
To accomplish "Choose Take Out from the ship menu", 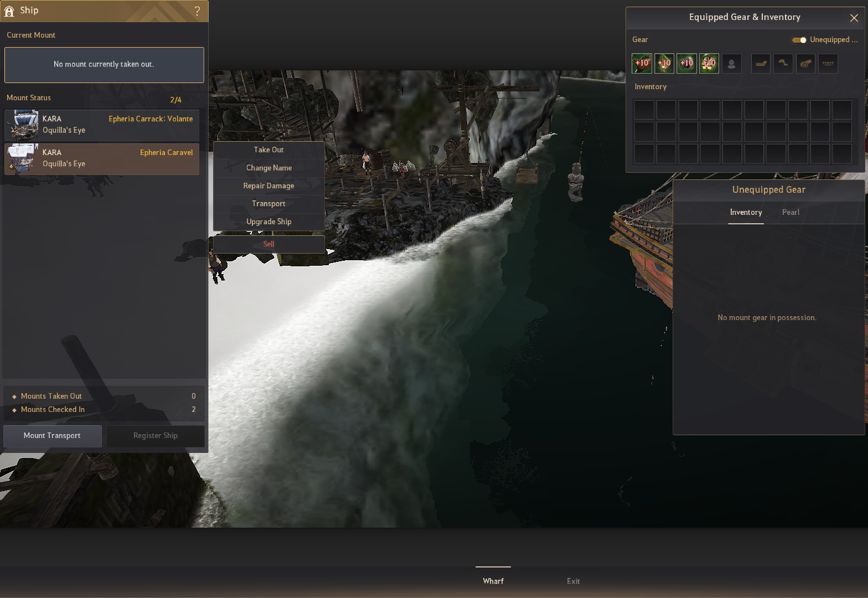I will (268, 150).
